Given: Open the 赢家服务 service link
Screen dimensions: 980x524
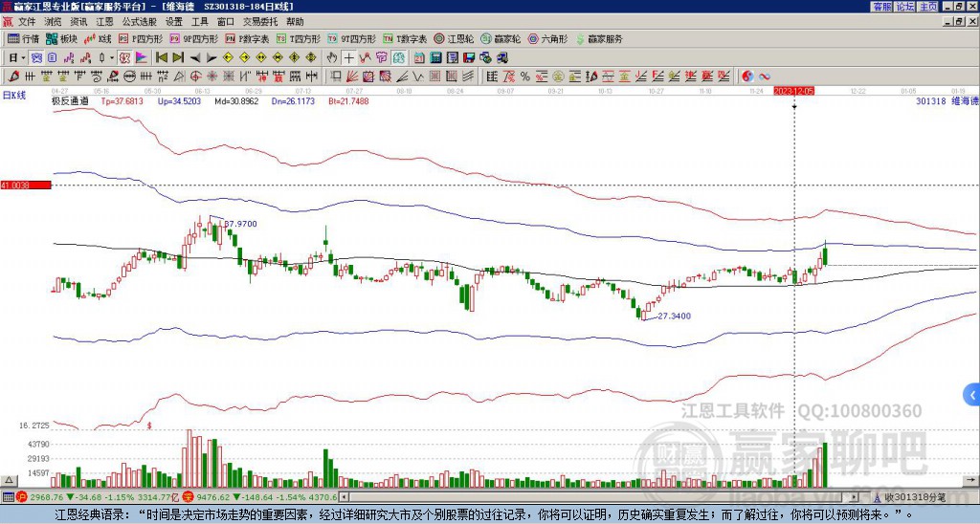Looking at the screenshot, I should point(599,38).
